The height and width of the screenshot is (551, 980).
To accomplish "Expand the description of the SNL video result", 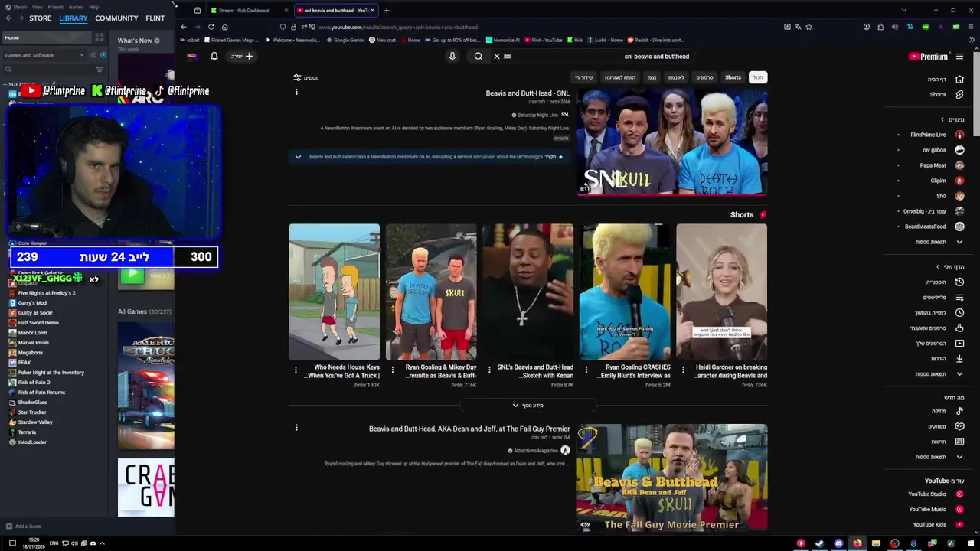I will [298, 157].
